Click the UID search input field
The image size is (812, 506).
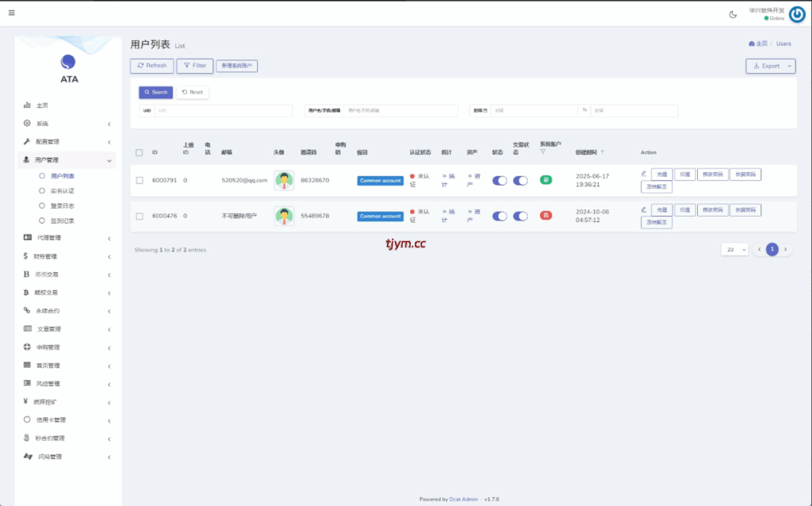pyautogui.click(x=223, y=111)
